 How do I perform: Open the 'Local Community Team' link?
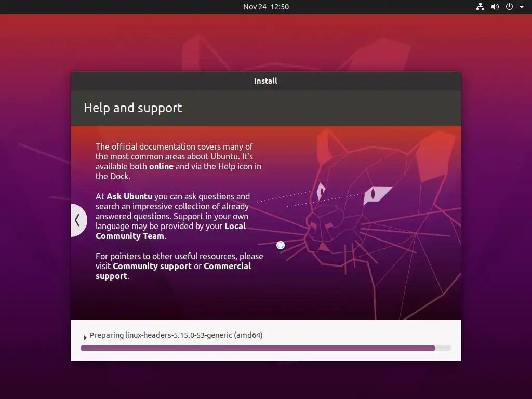[x=170, y=231]
